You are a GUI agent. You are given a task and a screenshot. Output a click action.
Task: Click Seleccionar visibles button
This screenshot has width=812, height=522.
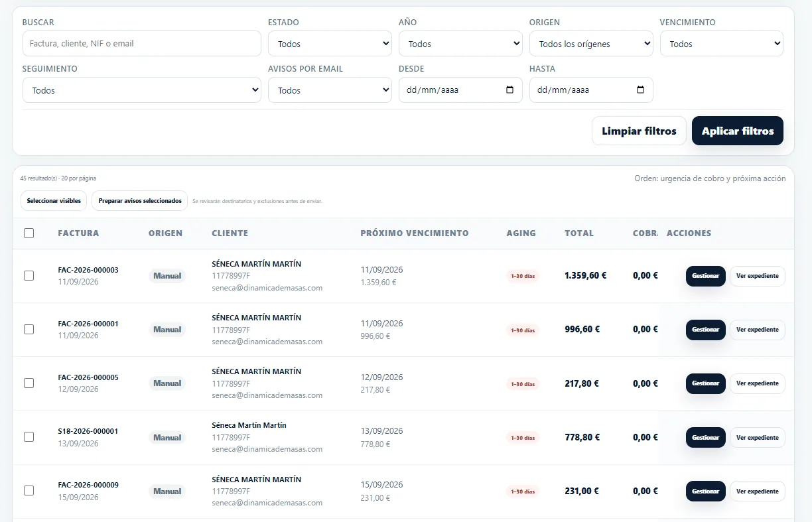tap(54, 201)
